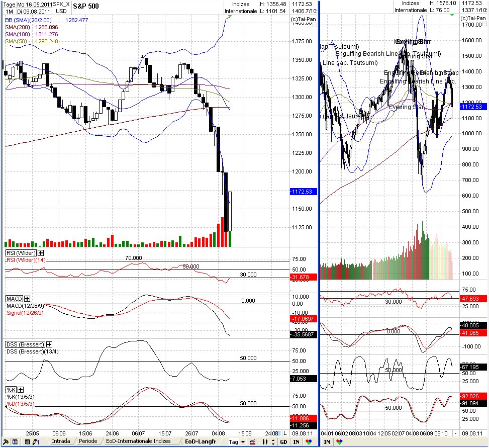Switch to the Intrada tab
The image size is (489, 448).
pos(61,441)
